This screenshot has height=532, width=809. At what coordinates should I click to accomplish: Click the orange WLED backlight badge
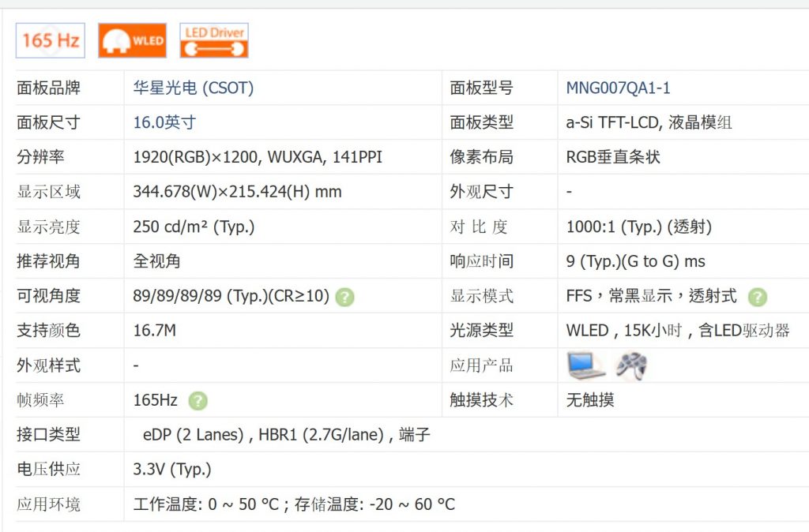(x=132, y=40)
